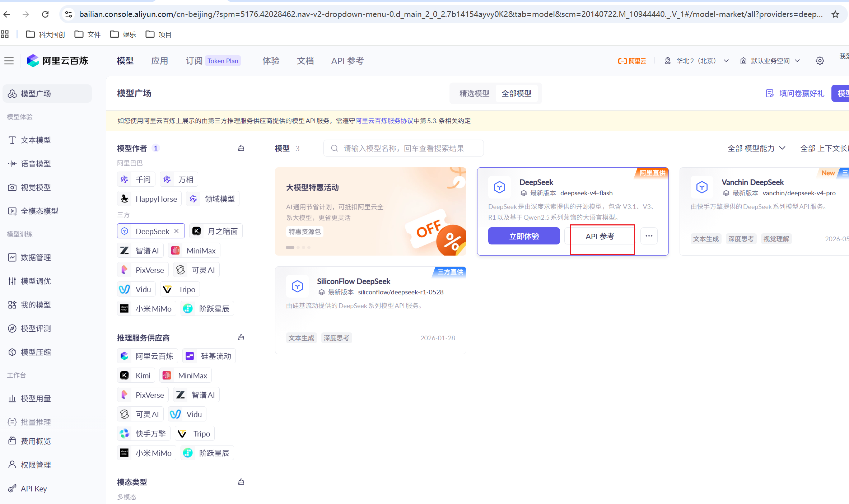Select 模型广场 in the sidebar
Image resolution: width=849 pixels, height=504 pixels.
point(47,94)
